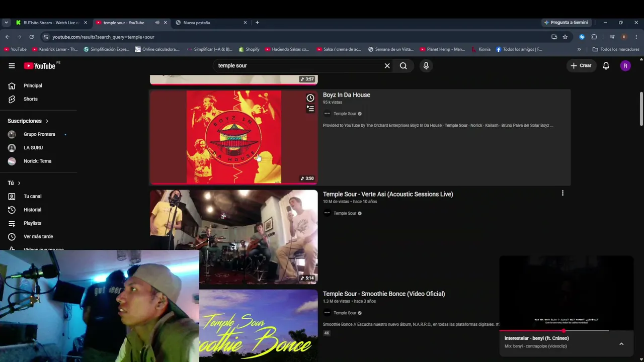Open the Chrome profile avatar in the toolbar
The width and height of the screenshot is (644, 362).
click(624, 37)
